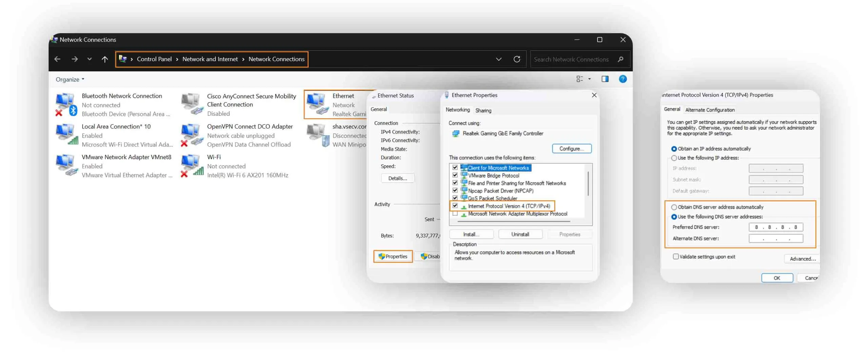
Task: Expand the Organize dropdown menu
Action: 70,79
